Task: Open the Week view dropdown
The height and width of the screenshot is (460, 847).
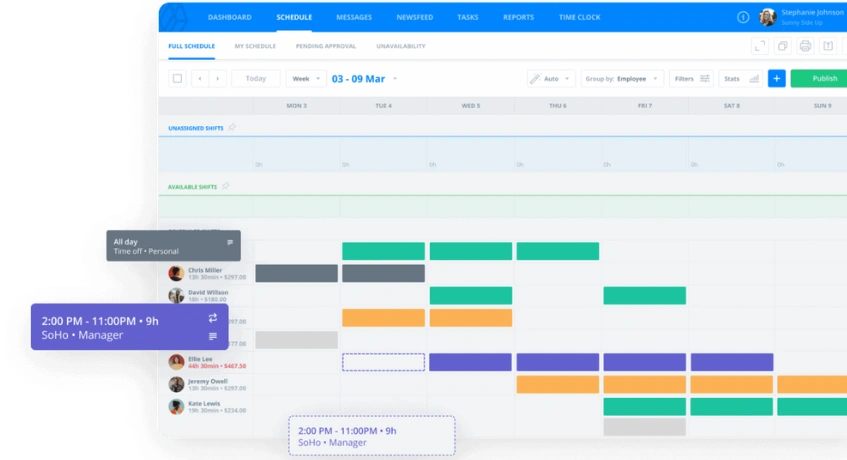Action: pyautogui.click(x=306, y=78)
